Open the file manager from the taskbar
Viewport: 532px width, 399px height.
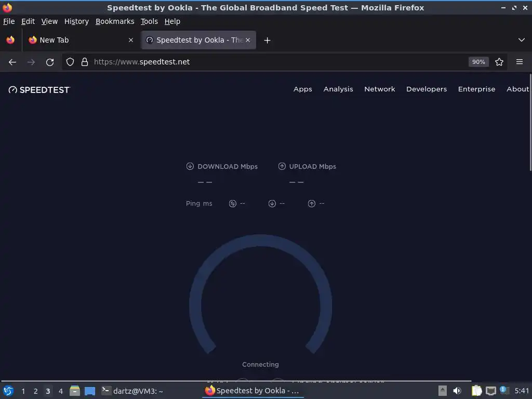pos(75,391)
